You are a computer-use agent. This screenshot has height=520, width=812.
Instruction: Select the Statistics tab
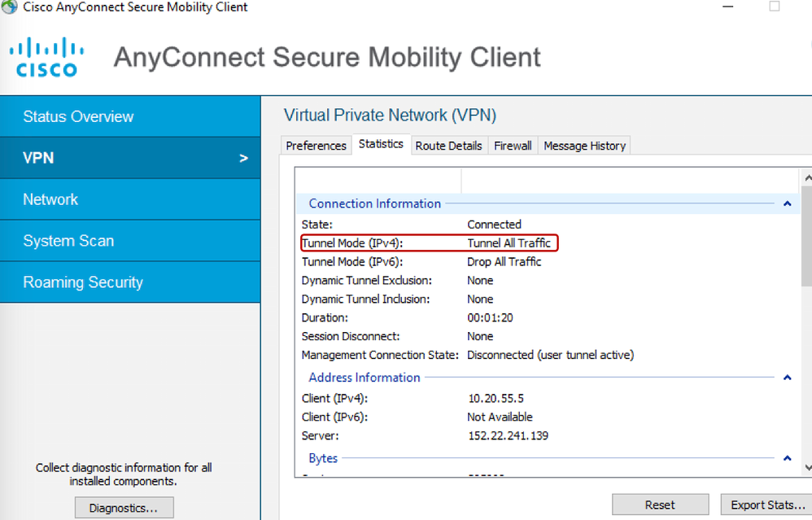point(381,144)
